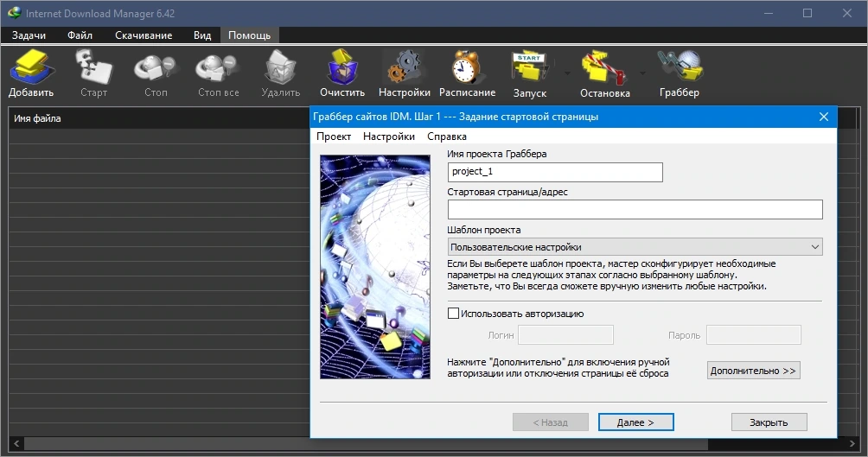Viewport: 868px width, 457px height.
Task: Enable the Использовать авторизацию checkbox
Action: 453,313
